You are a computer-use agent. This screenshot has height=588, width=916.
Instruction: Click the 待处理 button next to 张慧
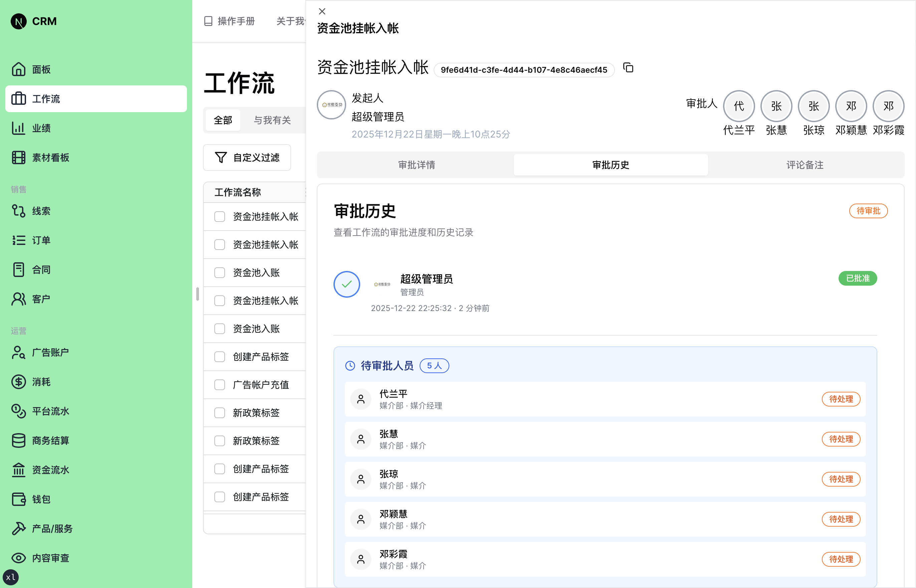[x=841, y=439]
